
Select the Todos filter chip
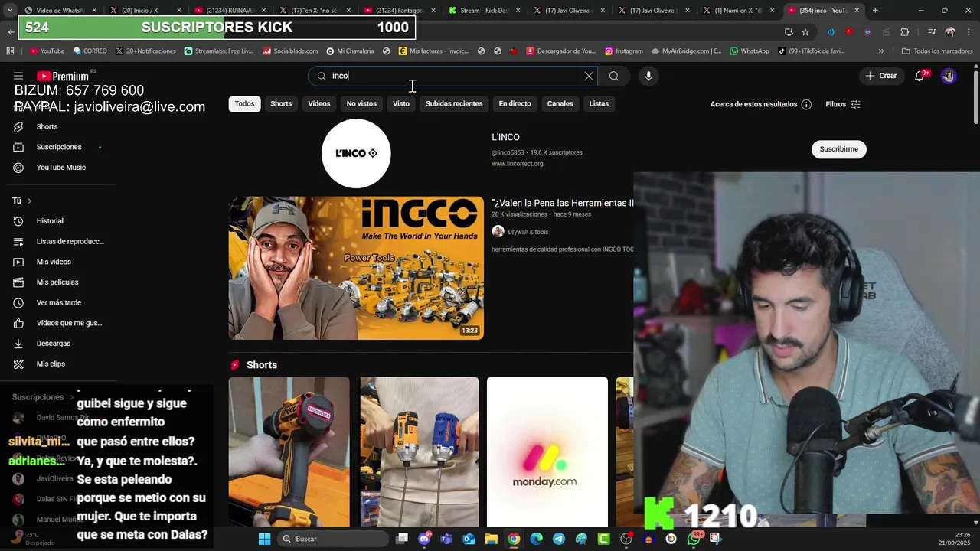point(244,104)
